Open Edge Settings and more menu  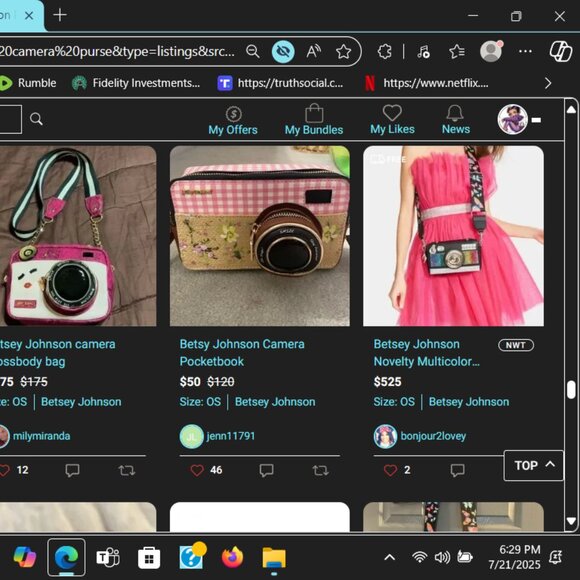pos(525,51)
